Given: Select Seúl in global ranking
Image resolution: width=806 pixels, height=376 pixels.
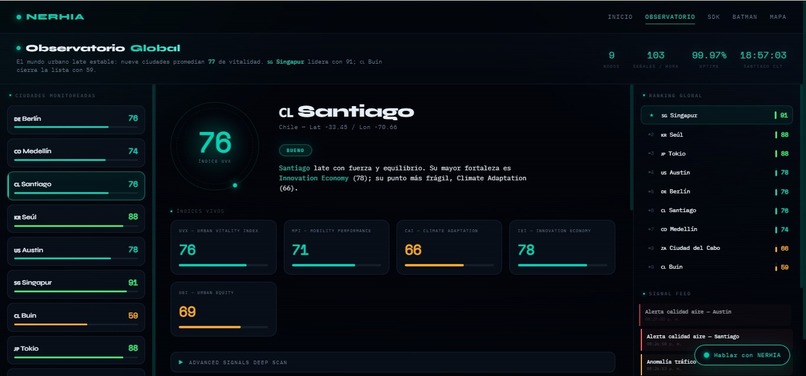Looking at the screenshot, I should tap(717, 135).
